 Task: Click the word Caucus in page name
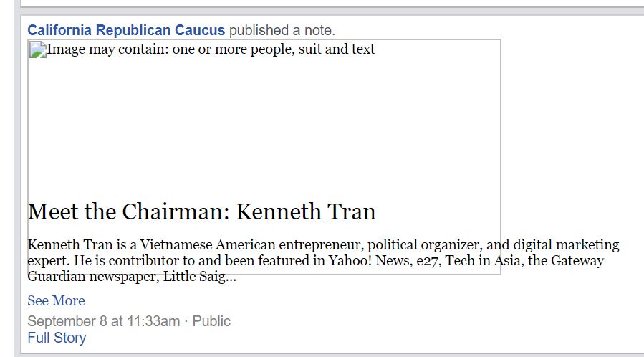(200, 30)
